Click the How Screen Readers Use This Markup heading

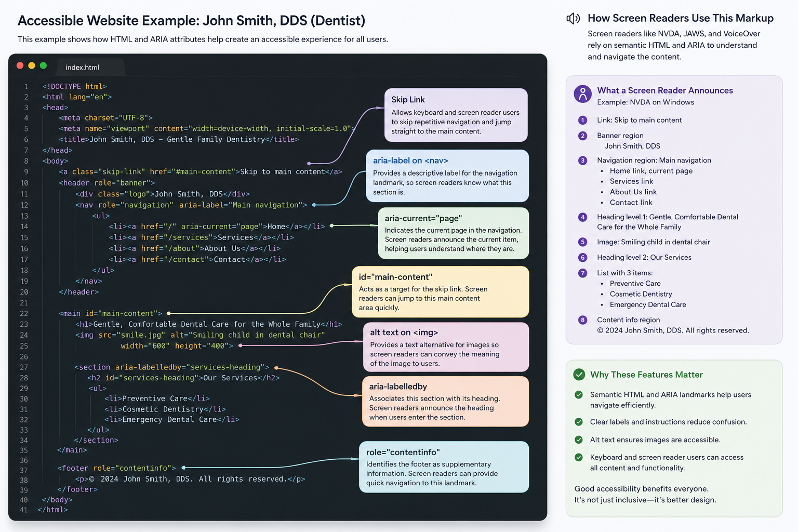681,18
